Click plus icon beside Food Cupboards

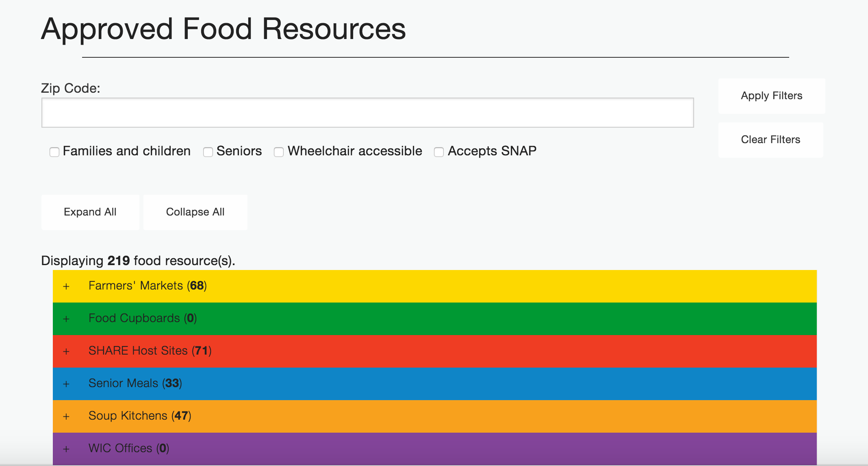click(x=66, y=319)
